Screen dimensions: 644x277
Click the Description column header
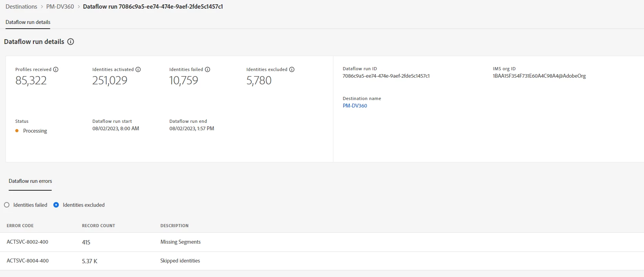click(x=175, y=226)
